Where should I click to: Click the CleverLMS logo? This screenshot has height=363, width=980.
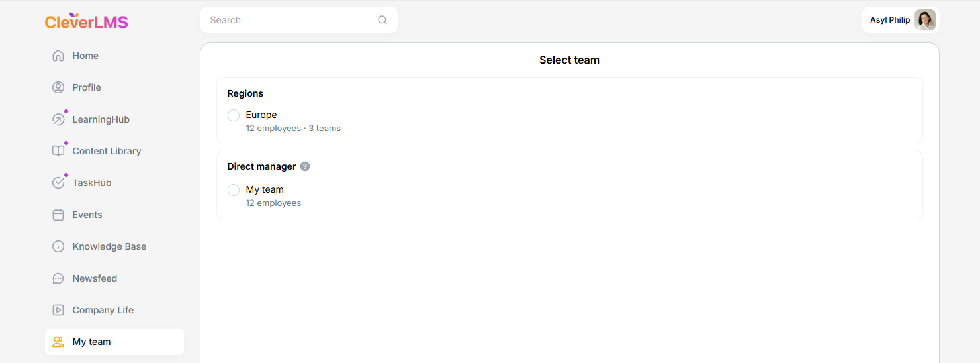click(86, 21)
